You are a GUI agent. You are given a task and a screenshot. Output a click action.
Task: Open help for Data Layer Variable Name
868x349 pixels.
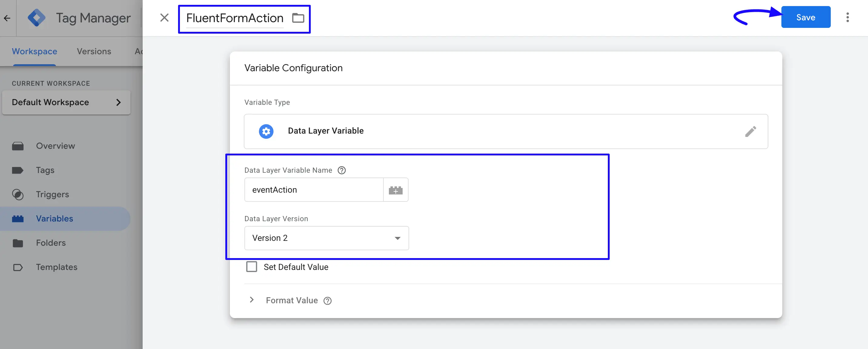[341, 170]
